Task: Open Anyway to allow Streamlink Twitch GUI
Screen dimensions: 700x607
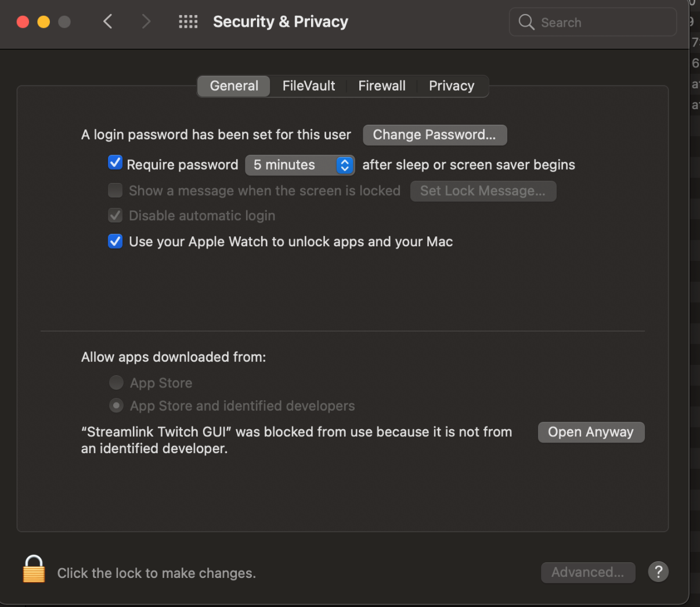Action: pyautogui.click(x=591, y=432)
